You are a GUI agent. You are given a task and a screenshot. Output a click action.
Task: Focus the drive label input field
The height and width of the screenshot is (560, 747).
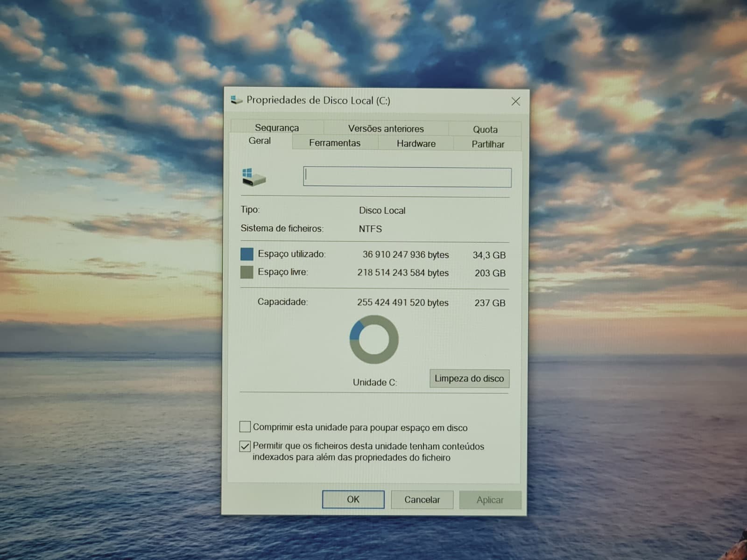click(x=407, y=177)
